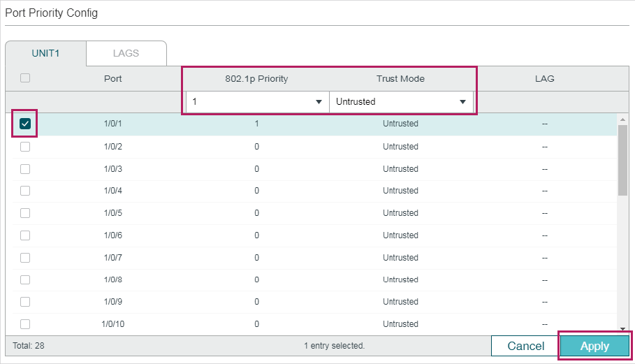This screenshot has height=364, width=635.
Task: Click the LAG column header
Action: click(x=544, y=78)
